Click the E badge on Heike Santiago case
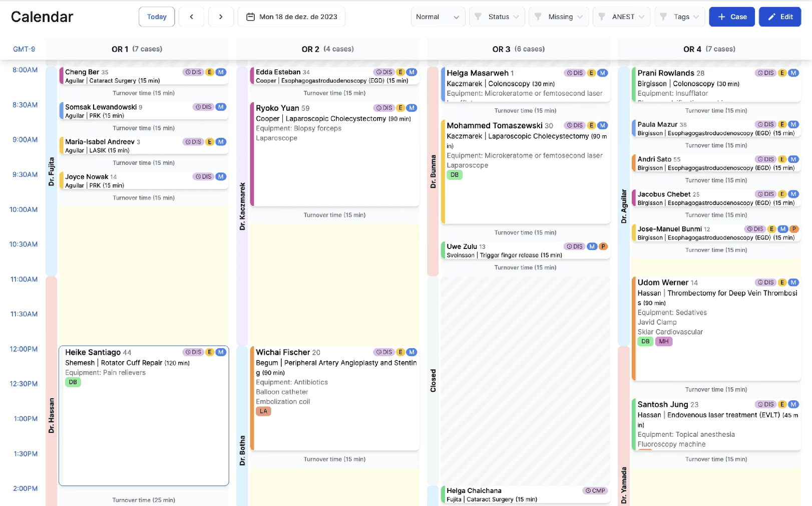The height and width of the screenshot is (506, 812). click(x=210, y=352)
